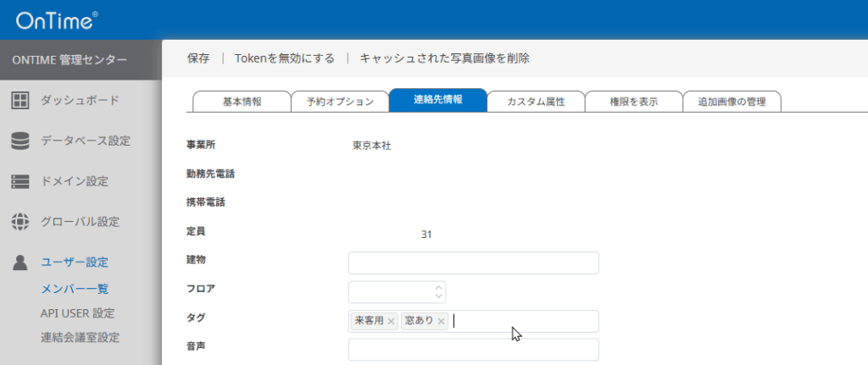Remove the 窓あり tag
Viewport: 868px width, 365px height.
(x=441, y=322)
